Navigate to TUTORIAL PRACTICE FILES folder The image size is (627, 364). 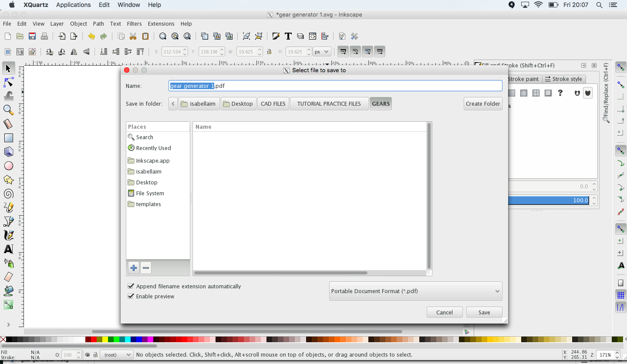(x=329, y=104)
